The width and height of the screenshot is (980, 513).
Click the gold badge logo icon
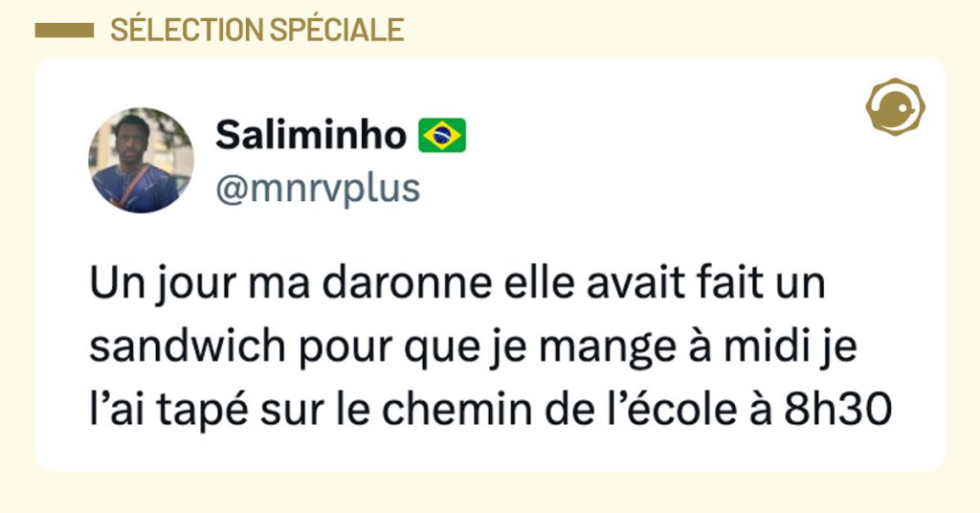coord(894,107)
